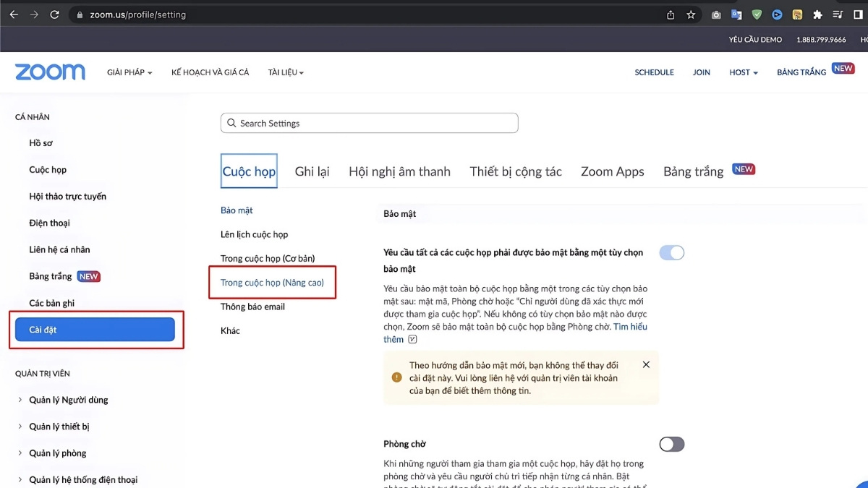
Task: Click the share page icon in address bar
Action: [671, 14]
